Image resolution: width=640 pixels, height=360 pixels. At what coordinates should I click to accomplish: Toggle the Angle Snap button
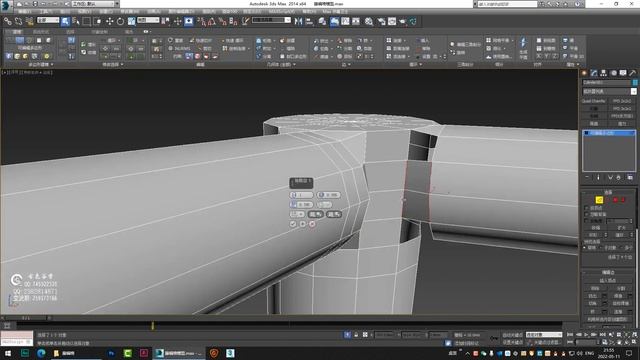[x=212, y=21]
